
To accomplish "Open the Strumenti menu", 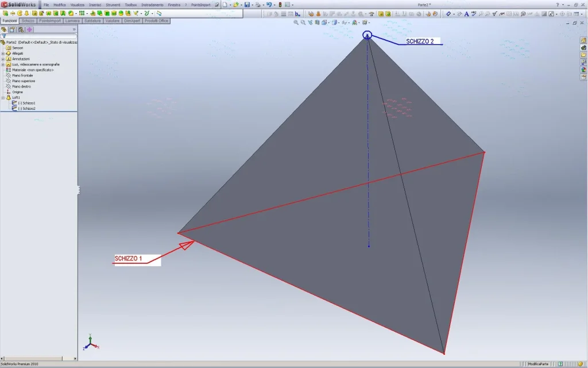I will (113, 5).
